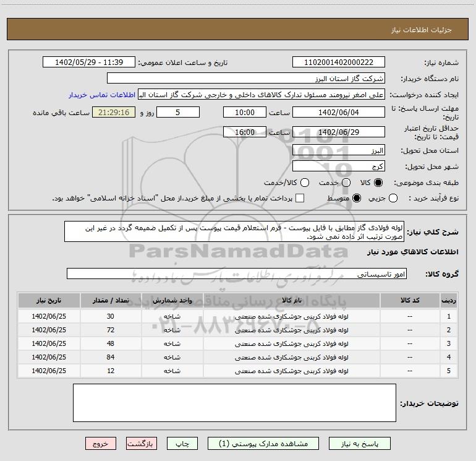Check the اسناد خزانه اسلامی payment checkbox
This screenshot has height=461, width=476.
(300, 198)
